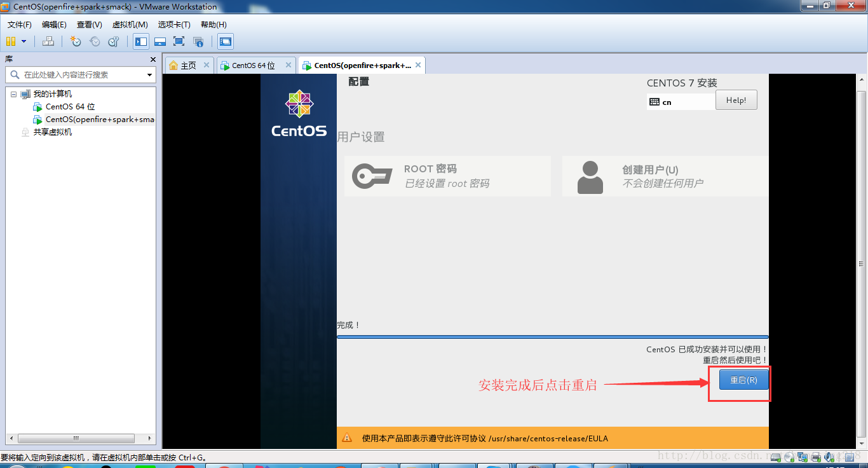This screenshot has width=868, height=468.
Task: Select CentOS(openfire+spark+sma tree item
Action: point(100,120)
